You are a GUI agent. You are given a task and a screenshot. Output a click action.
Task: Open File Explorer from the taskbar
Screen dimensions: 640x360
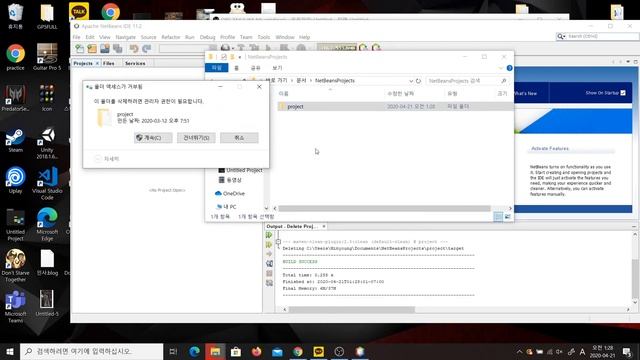click(x=215, y=351)
